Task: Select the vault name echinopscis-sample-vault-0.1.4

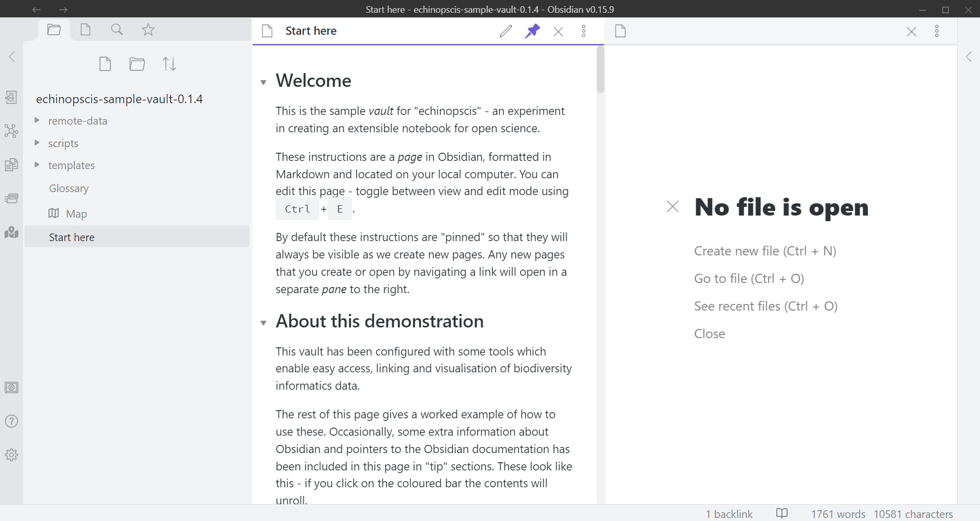Action: coord(119,99)
